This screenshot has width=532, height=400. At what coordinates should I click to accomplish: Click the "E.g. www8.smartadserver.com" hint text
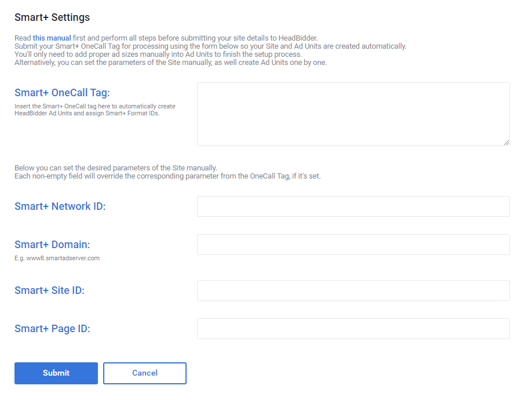tap(57, 258)
